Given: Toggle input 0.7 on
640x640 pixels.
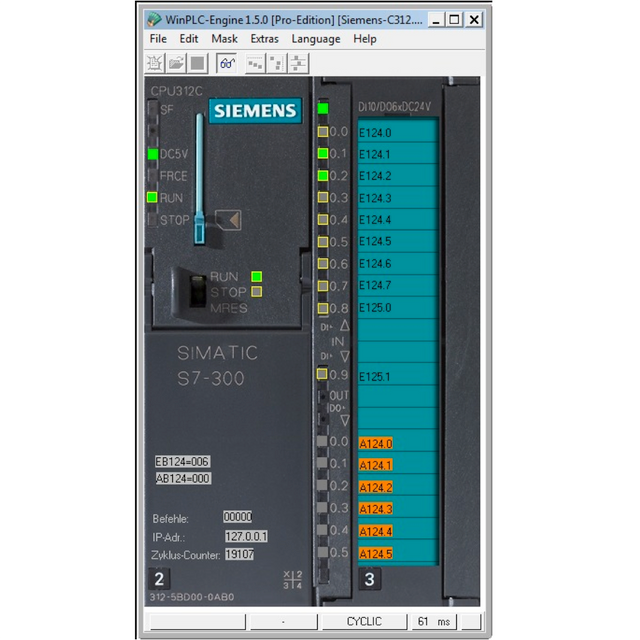Looking at the screenshot, I should click(323, 286).
